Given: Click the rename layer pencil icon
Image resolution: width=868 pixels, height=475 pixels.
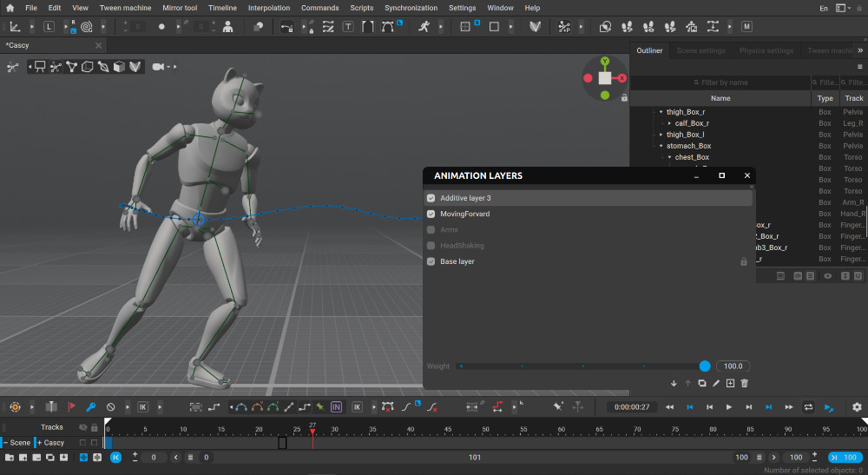Looking at the screenshot, I should (x=716, y=383).
